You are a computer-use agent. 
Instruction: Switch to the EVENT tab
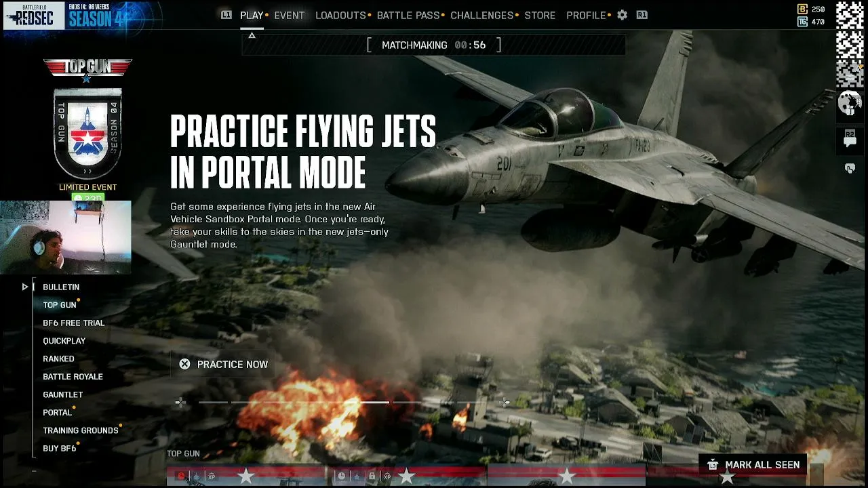tap(290, 15)
